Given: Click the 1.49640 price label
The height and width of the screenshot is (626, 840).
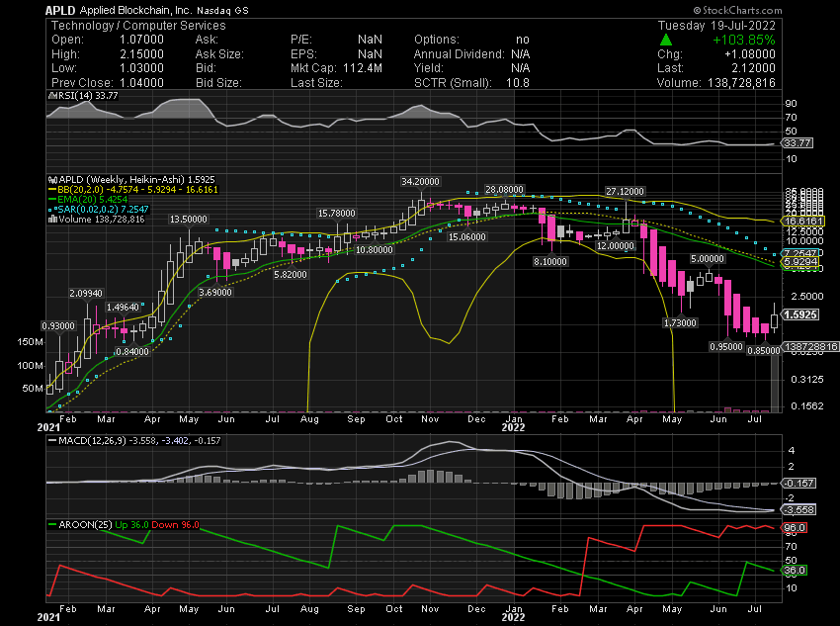Looking at the screenshot, I should coord(123,308).
